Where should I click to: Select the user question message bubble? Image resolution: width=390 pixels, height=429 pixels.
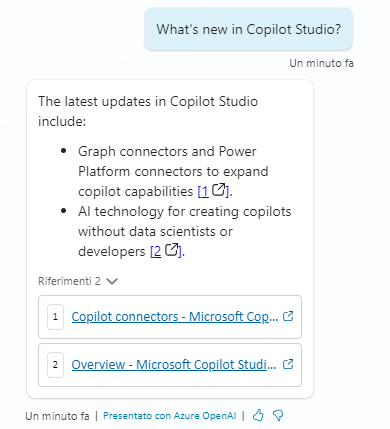pyautogui.click(x=248, y=29)
